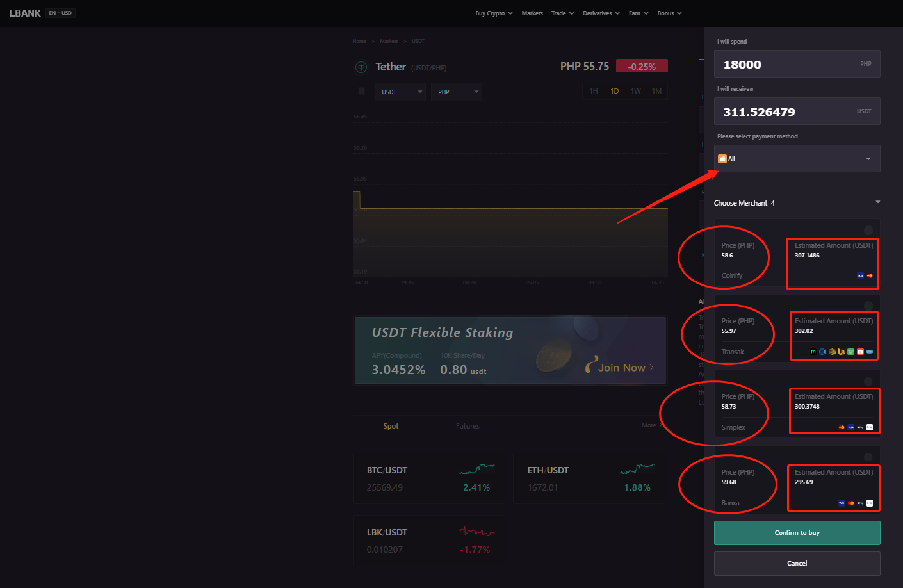Expand the Bonus menu
This screenshot has width=903, height=588.
[x=669, y=13]
